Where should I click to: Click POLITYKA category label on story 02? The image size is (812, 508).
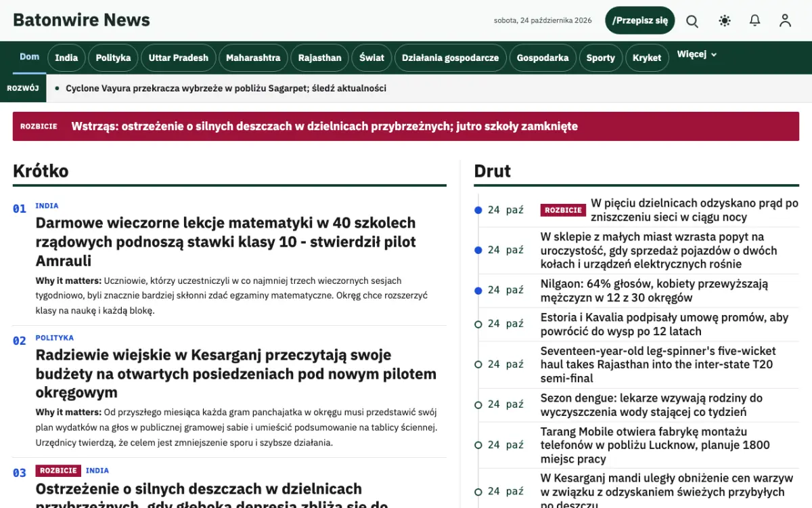coord(55,338)
